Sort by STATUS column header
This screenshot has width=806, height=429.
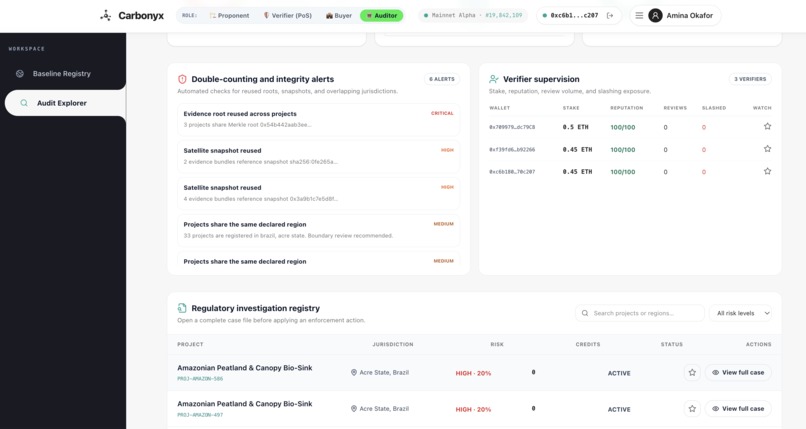coord(672,344)
